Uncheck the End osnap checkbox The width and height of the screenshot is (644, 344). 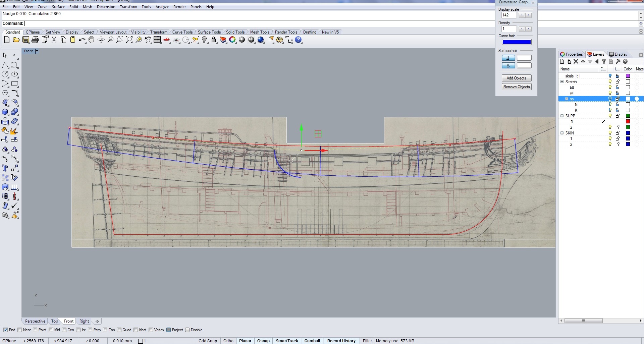[5, 330]
